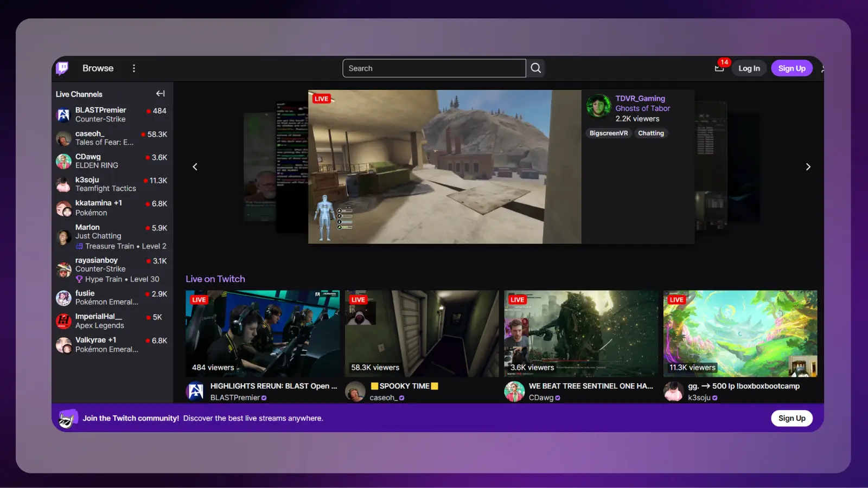The image size is (868, 488).
Task: Go to previous featured stream
Action: coord(195,167)
